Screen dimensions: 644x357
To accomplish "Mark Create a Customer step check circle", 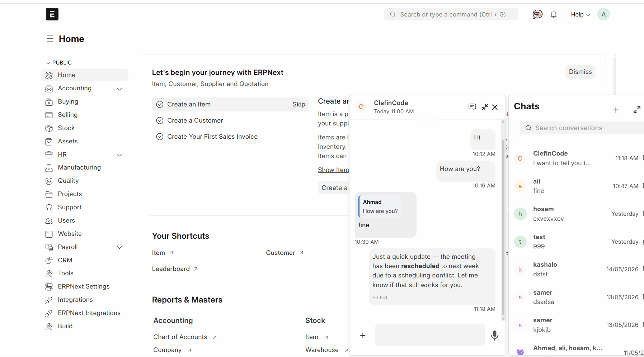I will [x=160, y=120].
